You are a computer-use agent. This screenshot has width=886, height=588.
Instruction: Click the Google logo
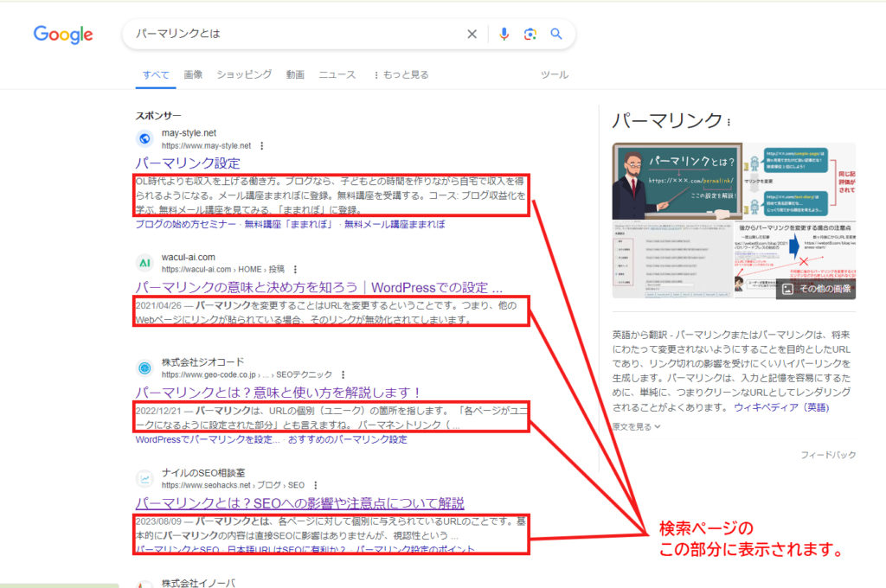pos(63,35)
